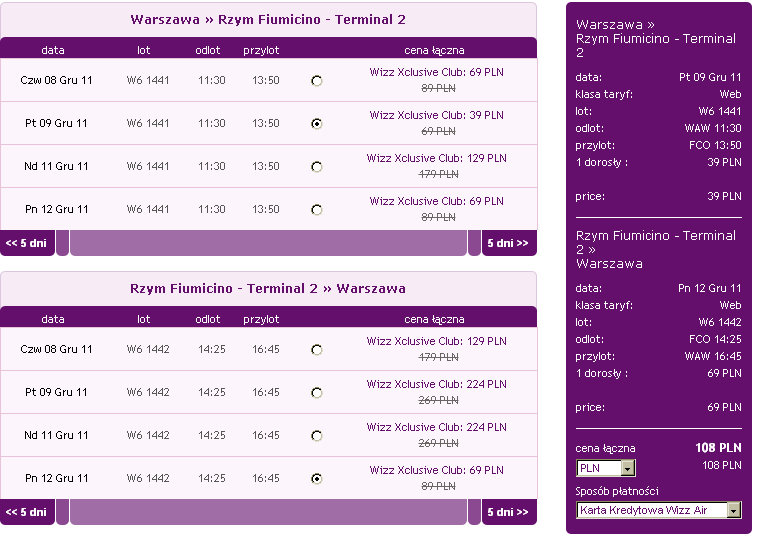Click flight number W6 1441 in Czw 08 Gru row

click(148, 80)
